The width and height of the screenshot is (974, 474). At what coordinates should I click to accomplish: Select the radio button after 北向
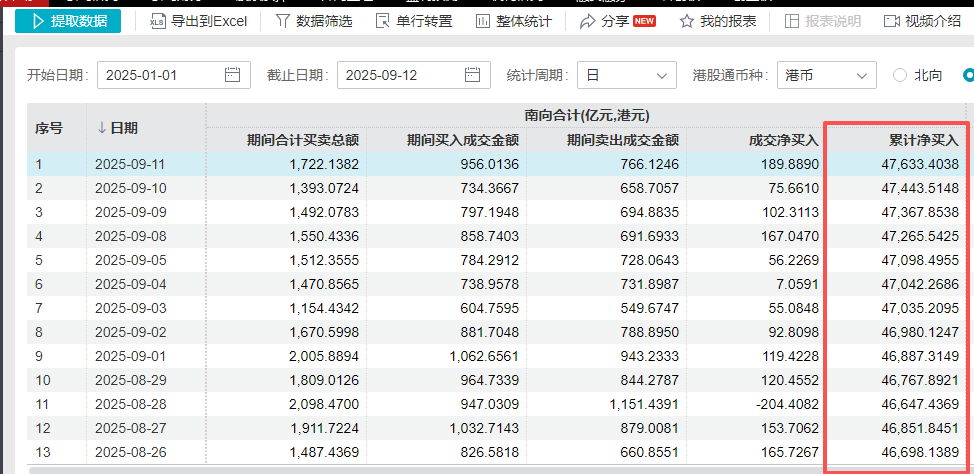pos(968,75)
